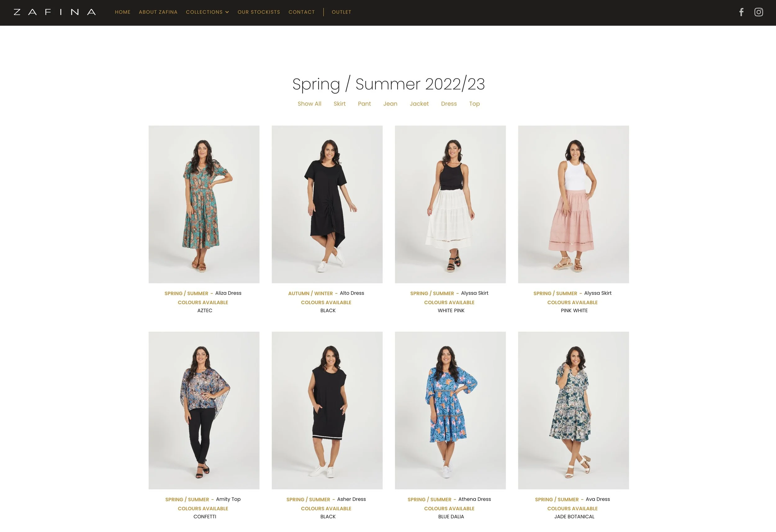Screen dimensions: 776x532
Task: View the black Alto Dress image
Action: (x=327, y=204)
